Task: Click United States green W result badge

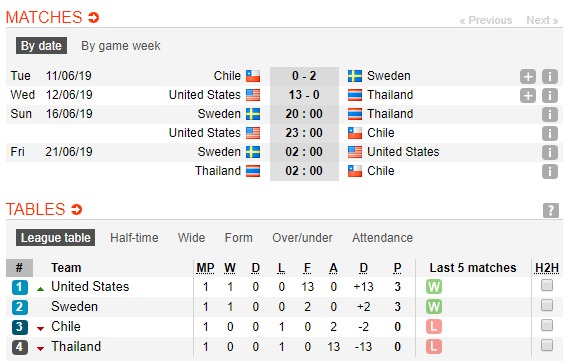Action: pos(434,287)
